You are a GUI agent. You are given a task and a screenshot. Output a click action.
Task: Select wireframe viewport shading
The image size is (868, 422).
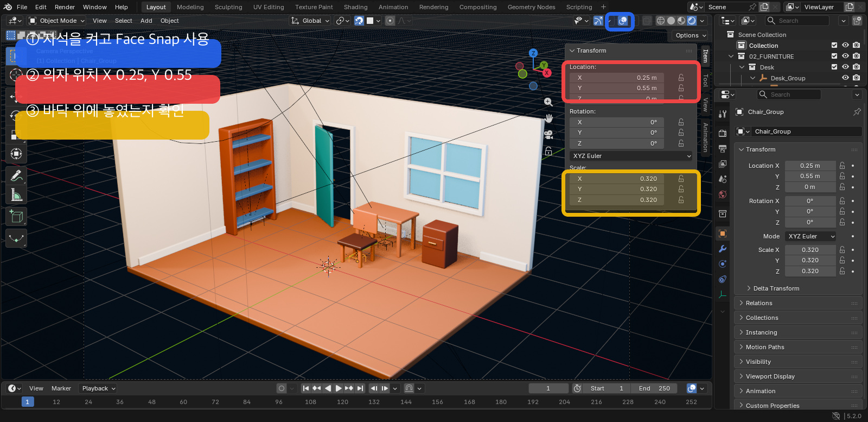tap(661, 21)
